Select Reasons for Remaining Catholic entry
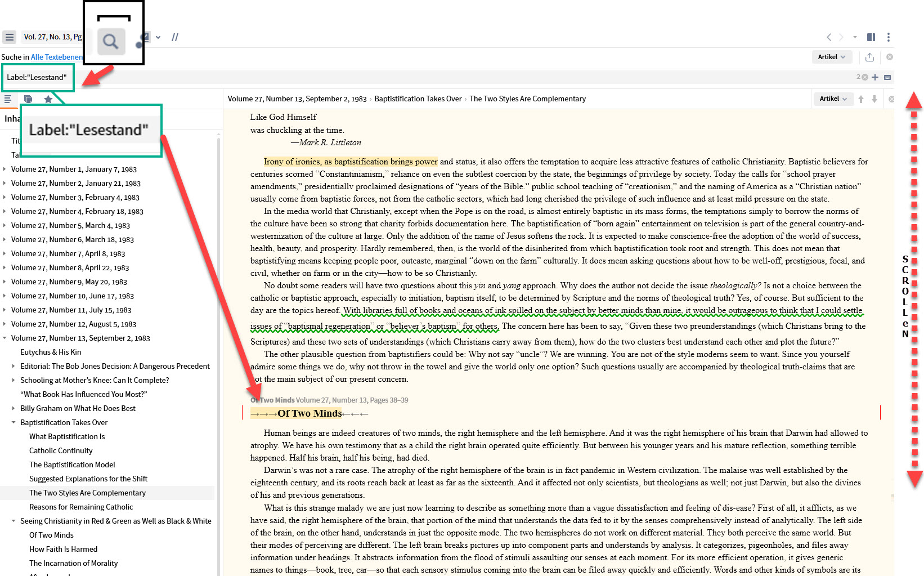The image size is (924, 576). tap(81, 507)
